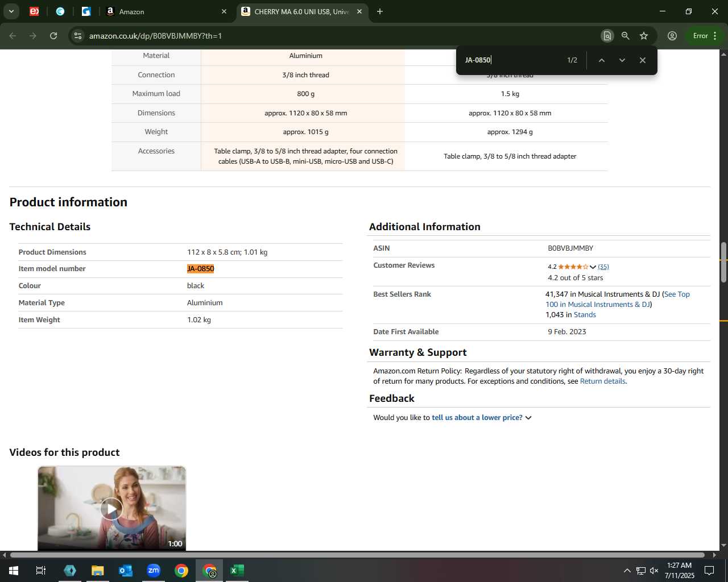Open the first Chrome taskbar icon
The width and height of the screenshot is (728, 582).
pyautogui.click(x=181, y=571)
